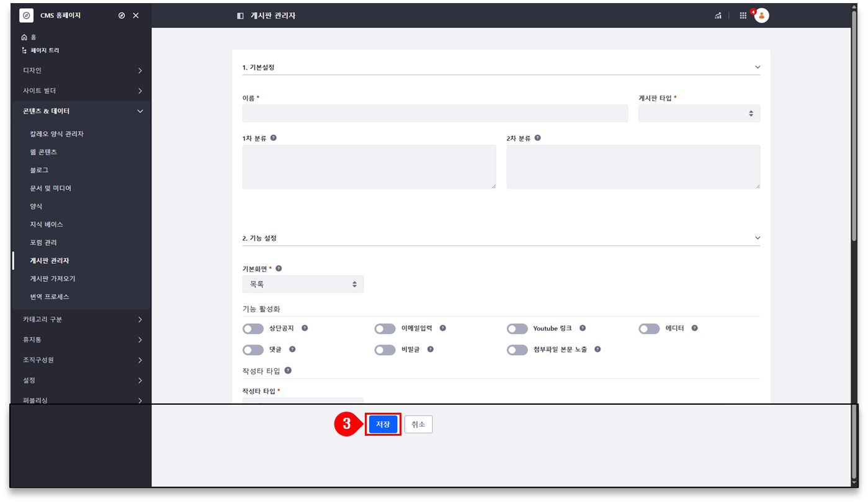Turn on the Youtube 링크 toggle
The image size is (868, 504).
coord(517,329)
